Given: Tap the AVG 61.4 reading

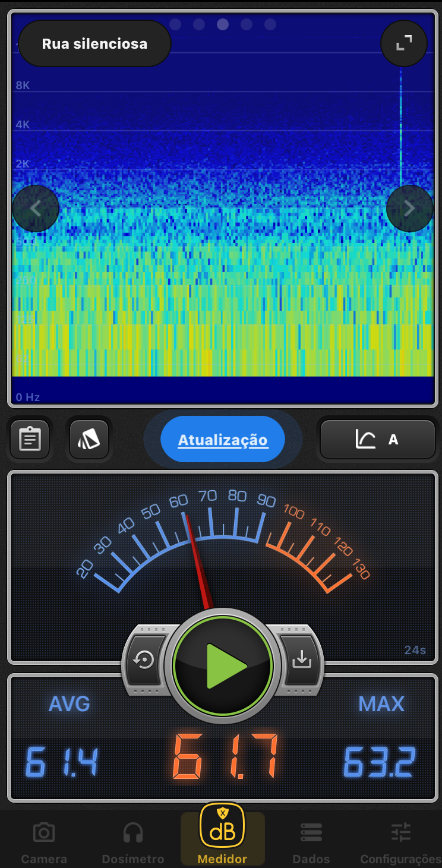Looking at the screenshot, I should pyautogui.click(x=62, y=762).
